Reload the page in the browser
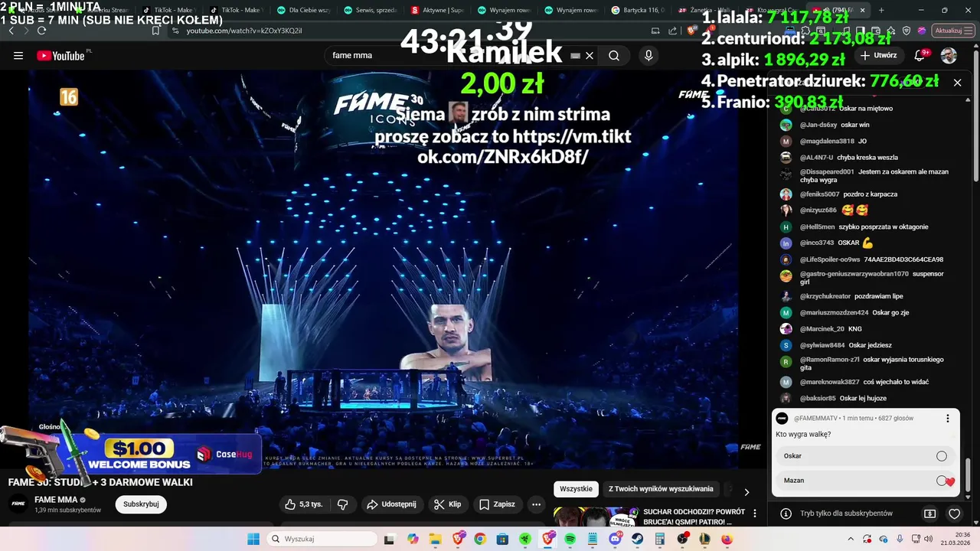Screen dimensions: 980x551 point(41,31)
